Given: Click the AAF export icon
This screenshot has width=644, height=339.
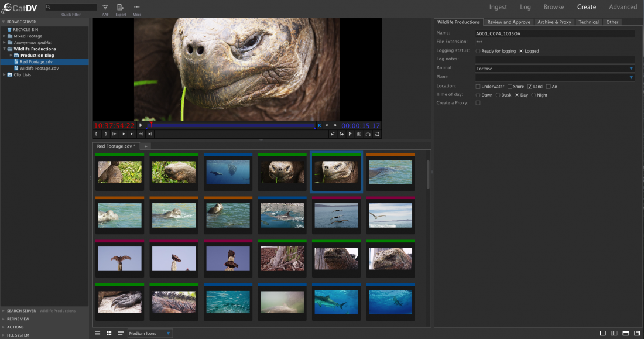Looking at the screenshot, I should pyautogui.click(x=105, y=8).
